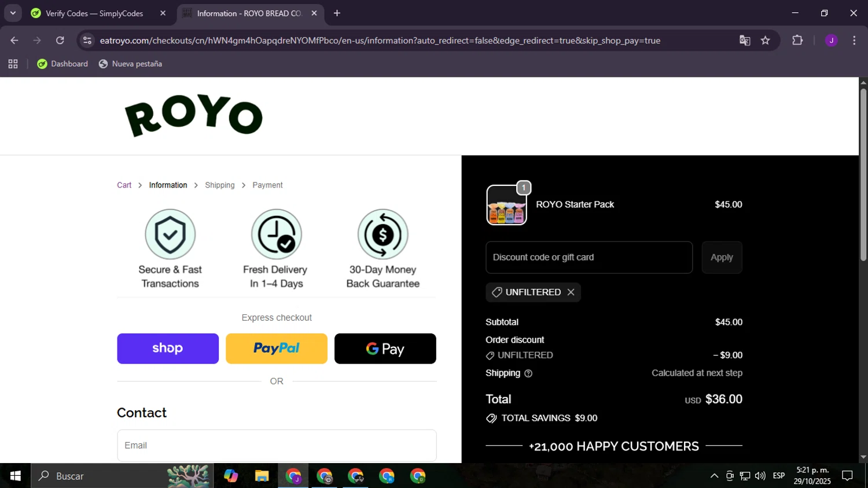Choose PayPal express checkout
The image size is (868, 488).
[277, 348]
